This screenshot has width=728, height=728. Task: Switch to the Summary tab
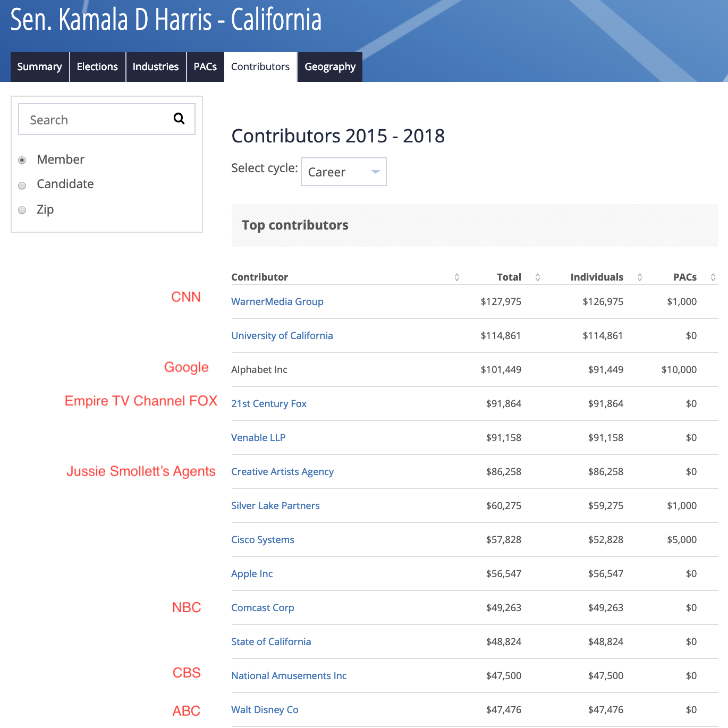pos(40,67)
